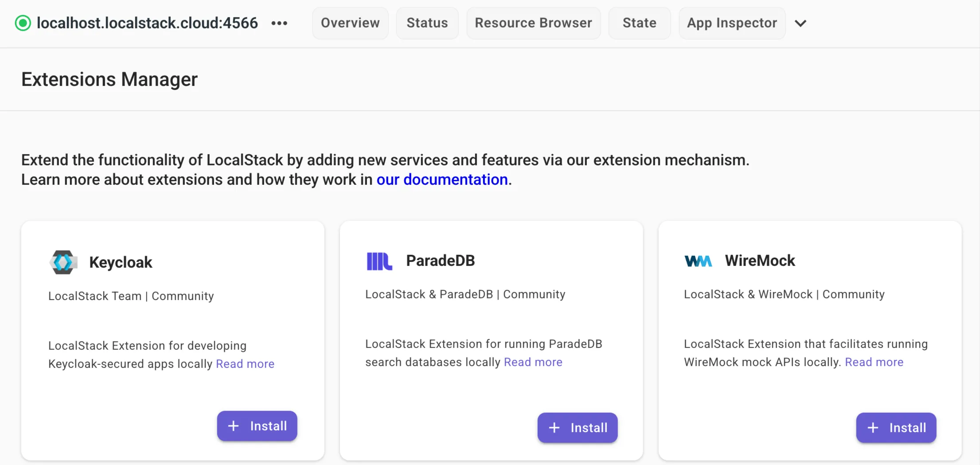This screenshot has width=980, height=465.
Task: Expand the chevron next to App Inspector
Action: point(801,23)
